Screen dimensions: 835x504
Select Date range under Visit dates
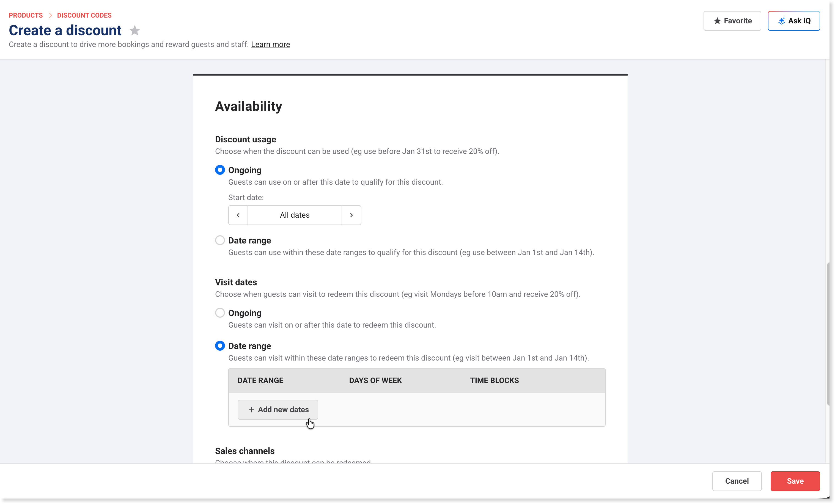(x=220, y=346)
